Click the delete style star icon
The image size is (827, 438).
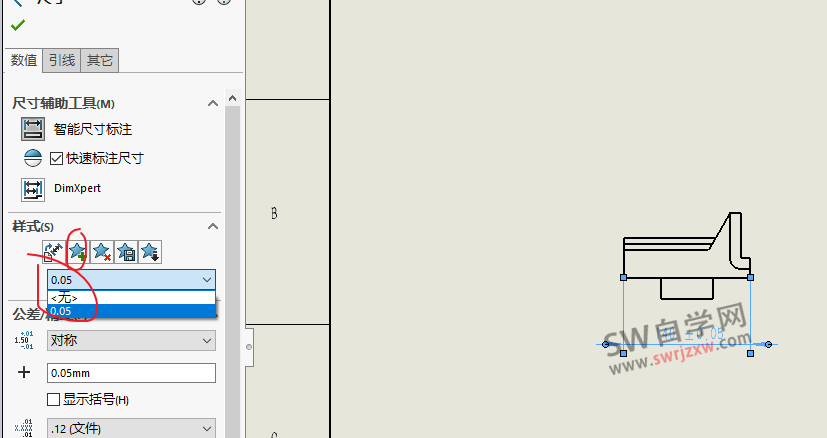tap(101, 252)
